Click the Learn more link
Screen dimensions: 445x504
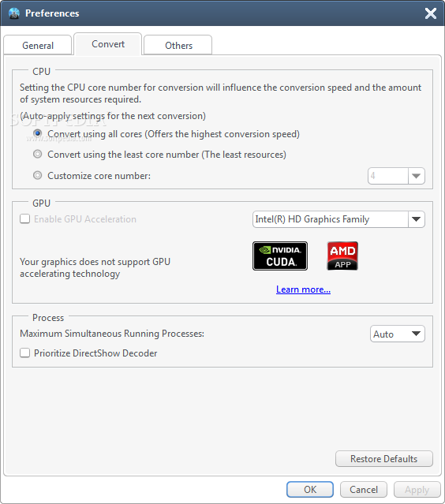click(x=303, y=289)
